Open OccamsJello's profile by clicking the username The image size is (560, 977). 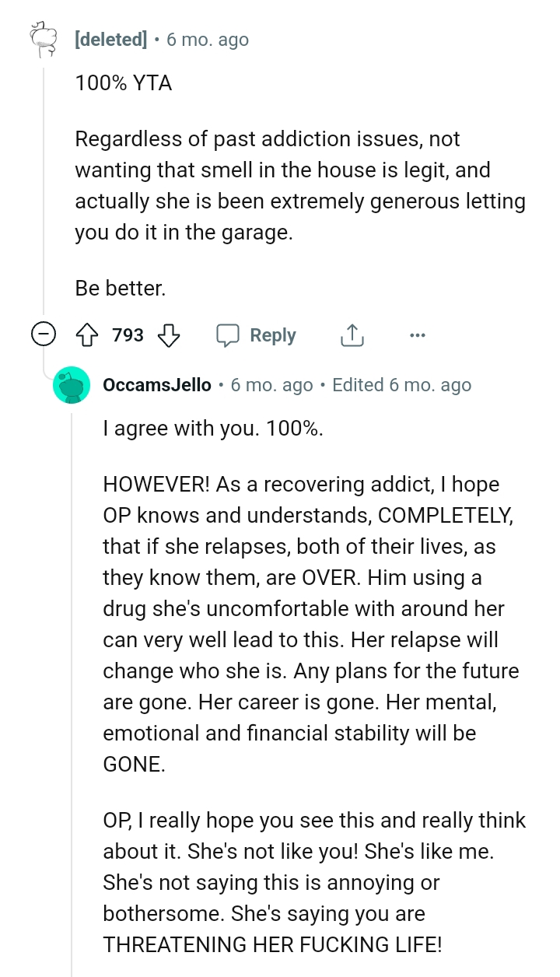tap(157, 384)
